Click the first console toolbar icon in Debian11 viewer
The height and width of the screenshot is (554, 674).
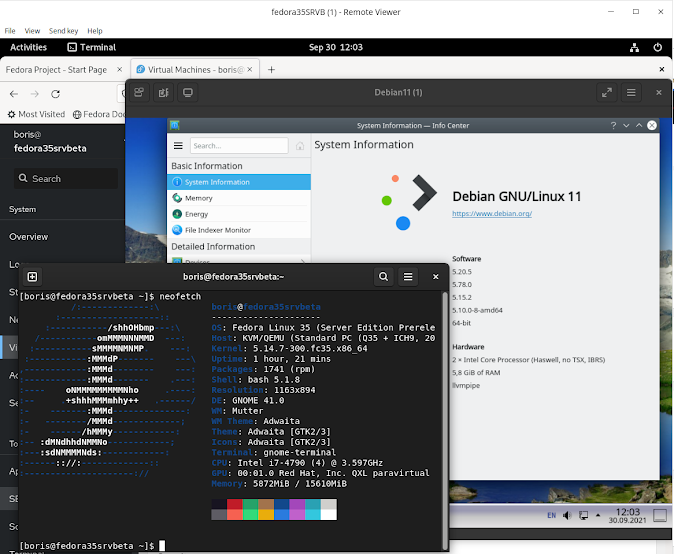pos(139,92)
